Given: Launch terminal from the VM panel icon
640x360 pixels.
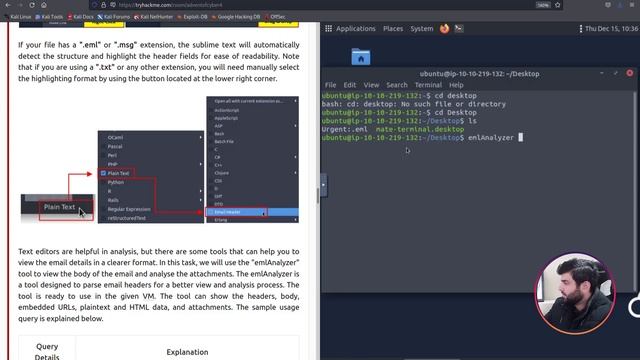Looking at the screenshot, I should [x=459, y=29].
